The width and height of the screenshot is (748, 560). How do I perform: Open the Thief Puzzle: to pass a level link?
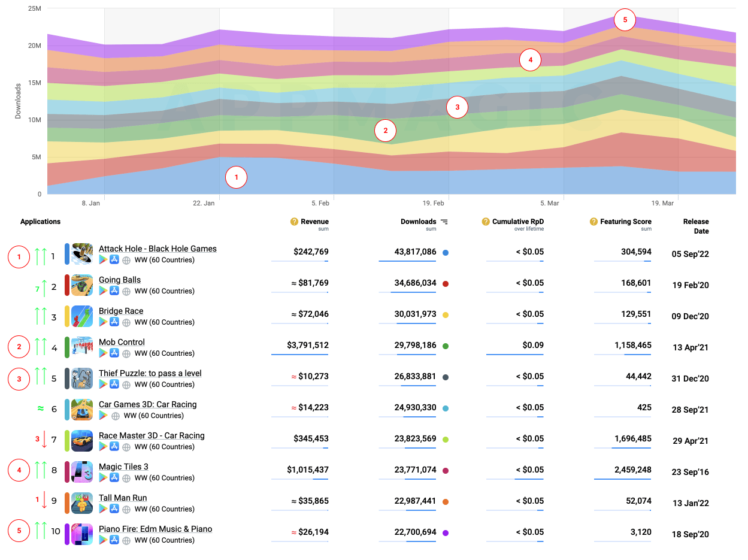150,373
